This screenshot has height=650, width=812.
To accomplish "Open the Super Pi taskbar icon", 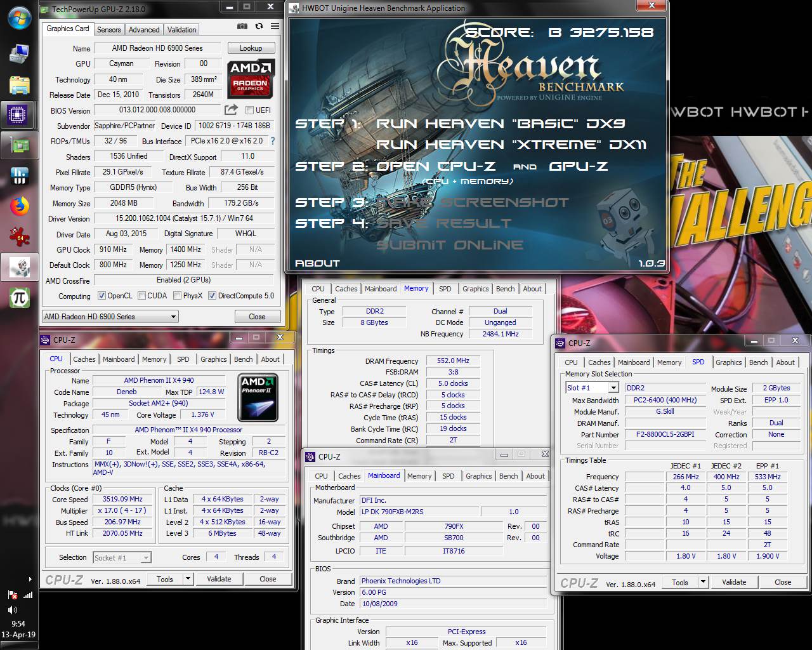I will 20,298.
